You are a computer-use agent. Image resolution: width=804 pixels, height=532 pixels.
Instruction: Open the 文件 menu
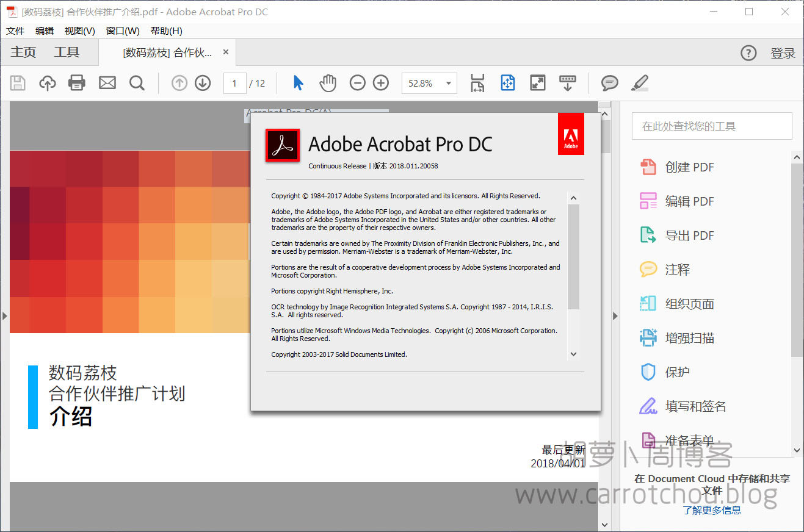15,31
